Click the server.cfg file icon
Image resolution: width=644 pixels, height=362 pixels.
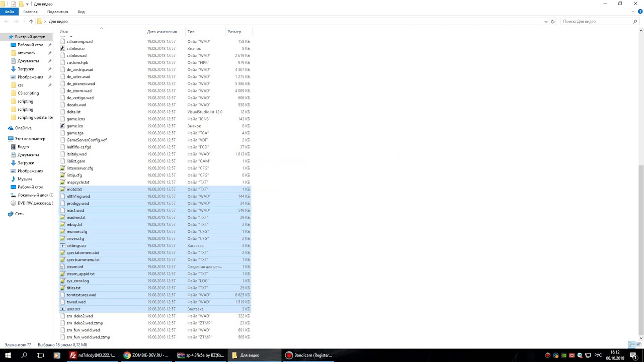[x=62, y=239]
